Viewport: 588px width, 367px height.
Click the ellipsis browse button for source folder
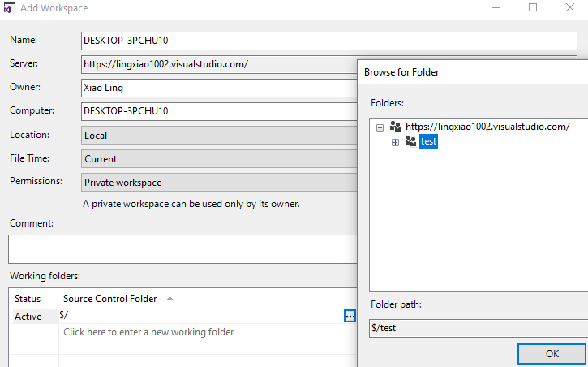point(350,316)
